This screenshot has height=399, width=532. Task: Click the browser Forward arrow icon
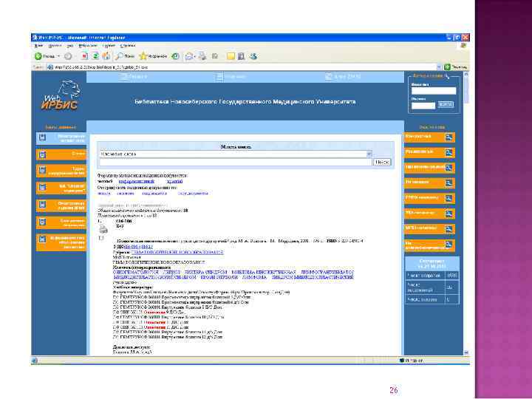point(68,56)
